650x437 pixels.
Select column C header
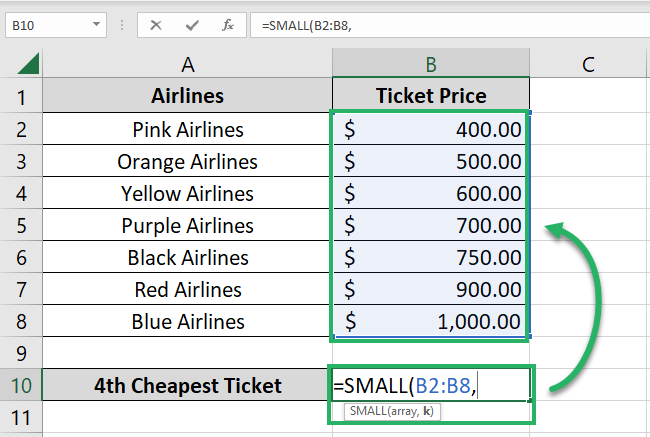(588, 65)
